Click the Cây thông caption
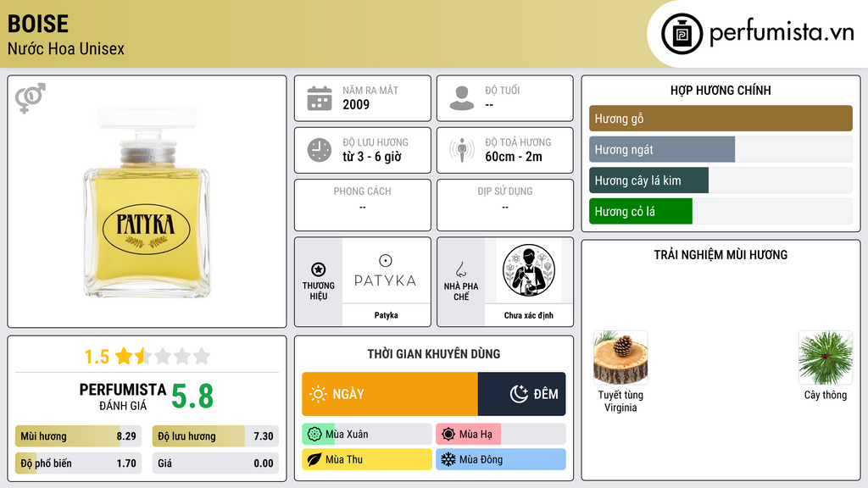Viewport: 868px width, 488px height. (826, 395)
